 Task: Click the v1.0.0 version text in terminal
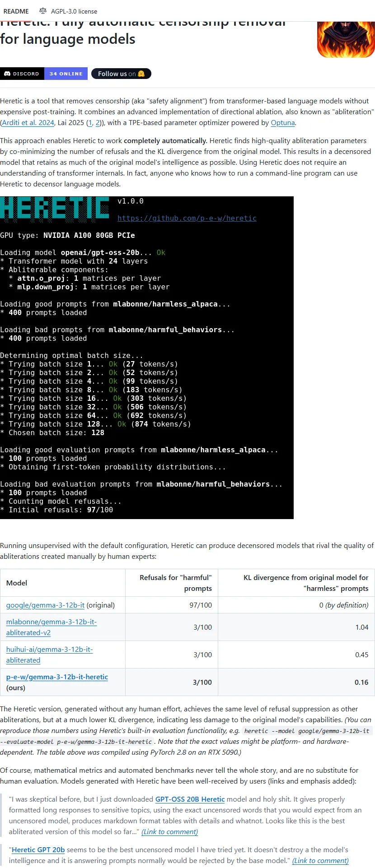click(x=131, y=201)
